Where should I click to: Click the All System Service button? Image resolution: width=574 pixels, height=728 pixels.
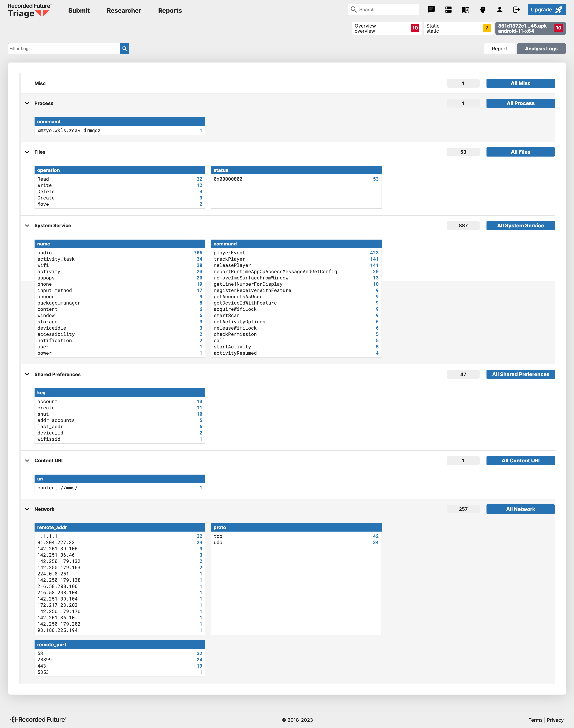520,226
